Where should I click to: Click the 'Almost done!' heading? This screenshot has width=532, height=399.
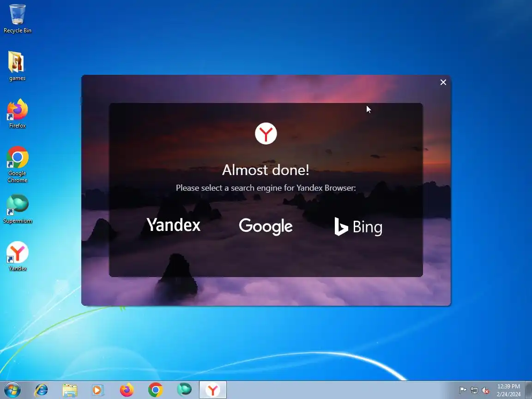click(x=266, y=170)
